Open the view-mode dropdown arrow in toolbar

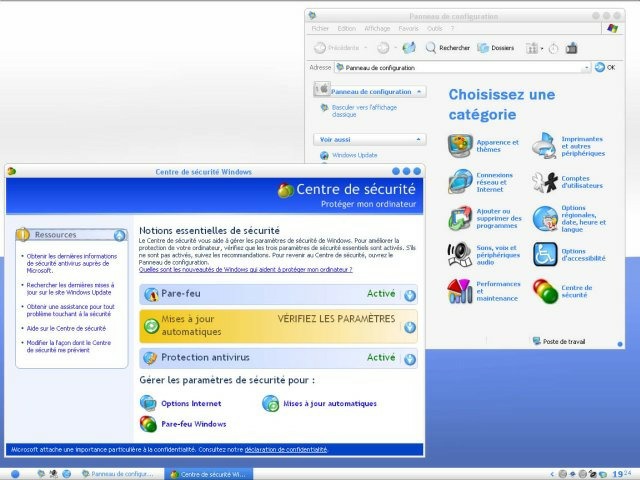coord(542,49)
